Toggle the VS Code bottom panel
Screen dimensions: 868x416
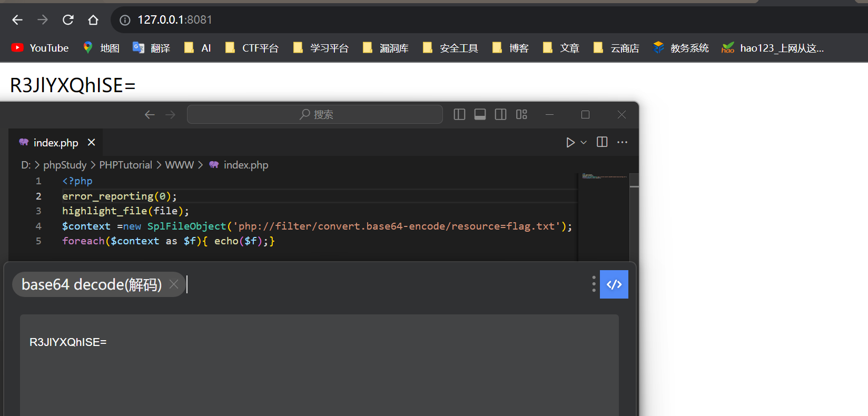click(x=480, y=114)
